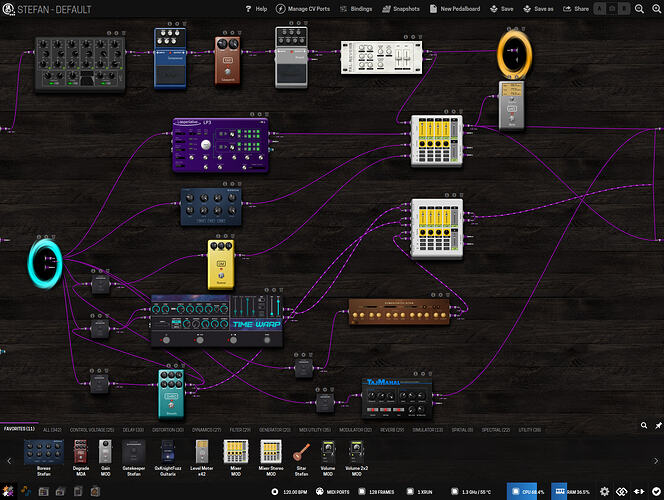Open the Generator category tab

click(275, 430)
